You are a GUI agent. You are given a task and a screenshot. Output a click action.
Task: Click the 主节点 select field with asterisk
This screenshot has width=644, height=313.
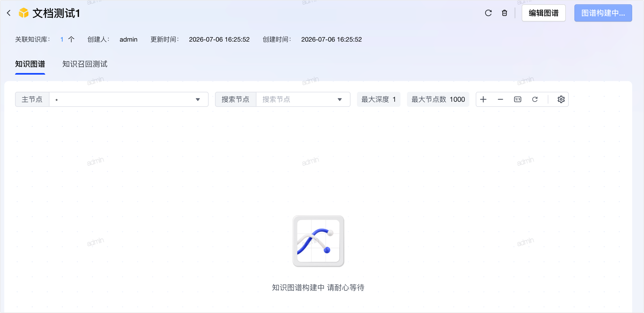[129, 100]
